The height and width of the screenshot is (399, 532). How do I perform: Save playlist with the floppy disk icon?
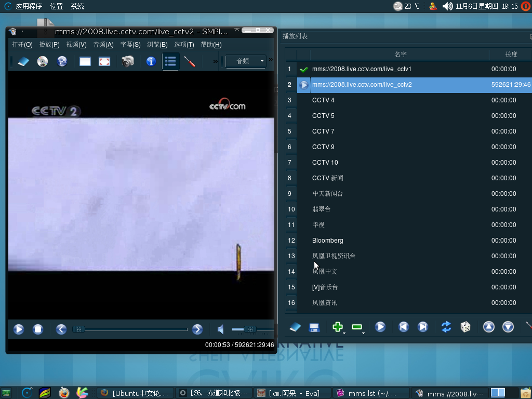[314, 327]
